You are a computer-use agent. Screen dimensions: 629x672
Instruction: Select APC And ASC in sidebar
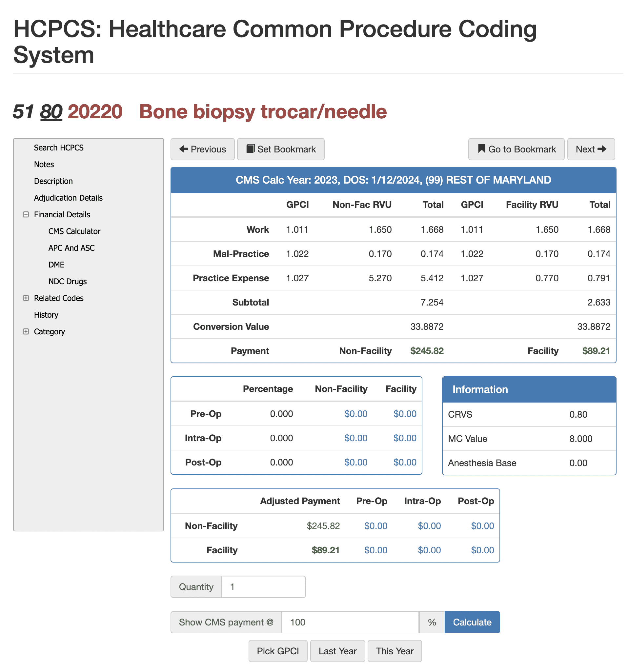pyautogui.click(x=71, y=248)
